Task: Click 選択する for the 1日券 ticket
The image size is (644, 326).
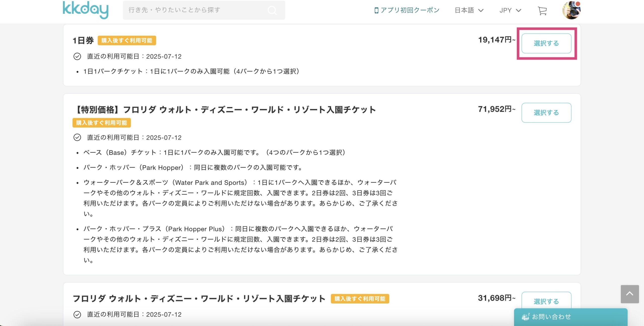Action: 546,43
